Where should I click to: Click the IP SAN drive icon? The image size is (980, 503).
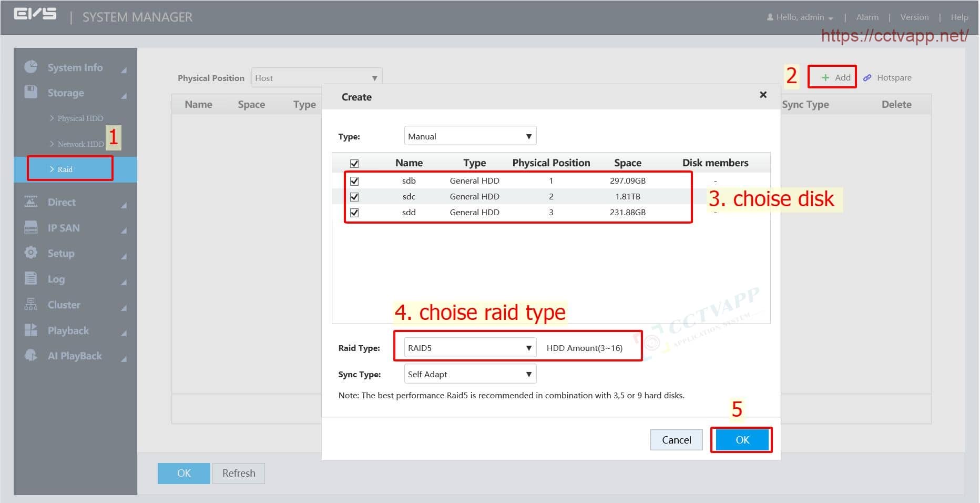[x=31, y=227]
